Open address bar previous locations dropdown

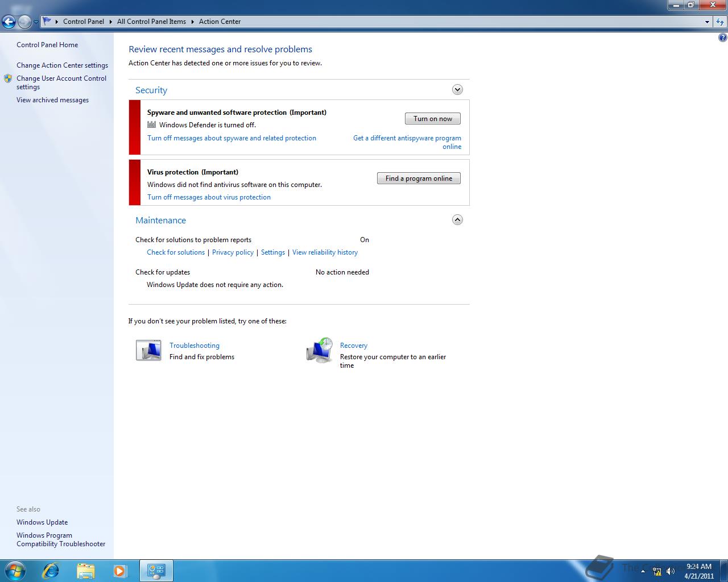coord(707,22)
